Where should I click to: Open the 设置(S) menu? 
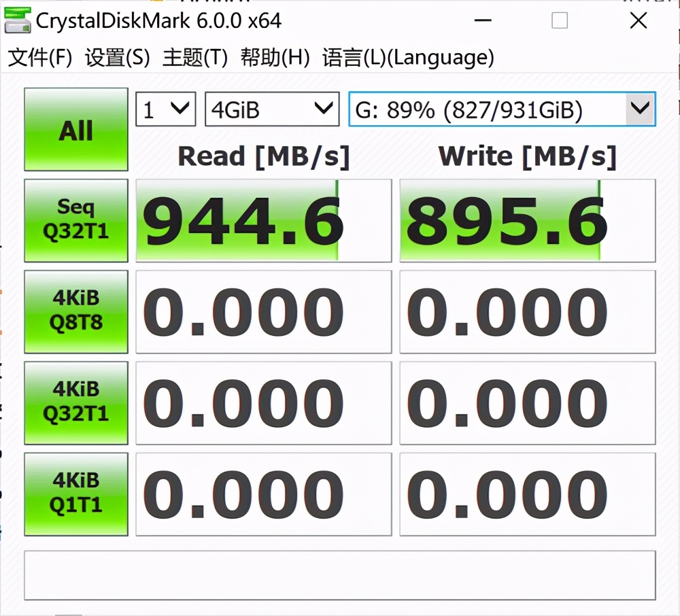[x=116, y=58]
